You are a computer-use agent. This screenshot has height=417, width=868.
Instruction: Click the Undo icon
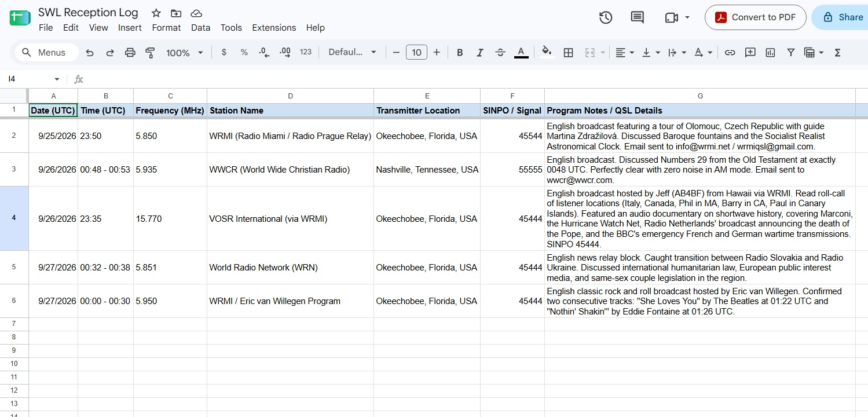[x=90, y=53]
